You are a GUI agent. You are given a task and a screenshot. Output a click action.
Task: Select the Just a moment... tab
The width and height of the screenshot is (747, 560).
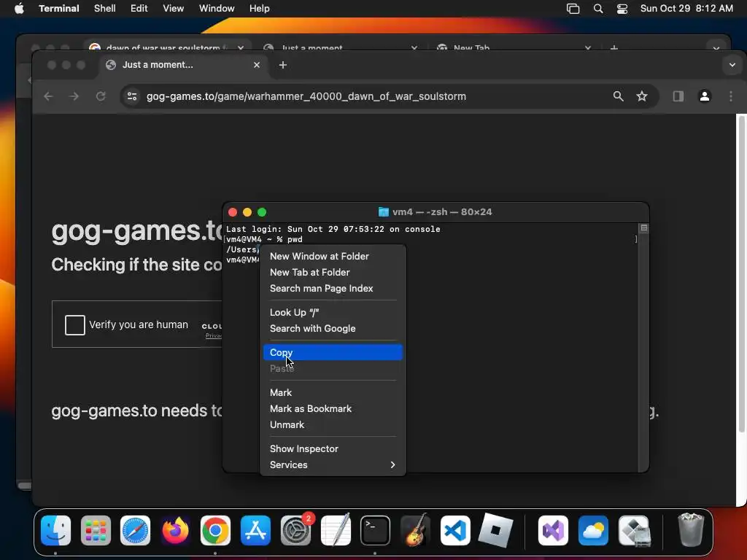click(182, 65)
